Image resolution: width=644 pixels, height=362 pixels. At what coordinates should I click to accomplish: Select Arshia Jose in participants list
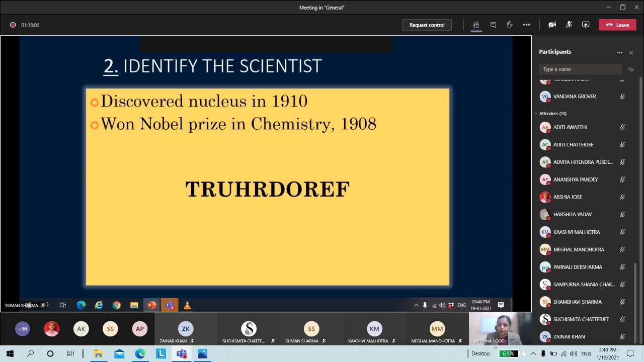(x=567, y=197)
